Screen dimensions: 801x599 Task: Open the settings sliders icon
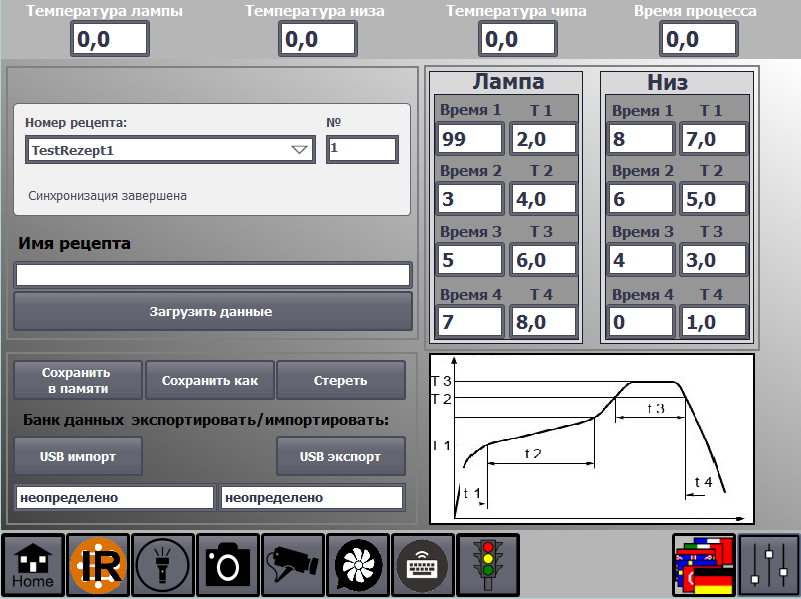769,565
